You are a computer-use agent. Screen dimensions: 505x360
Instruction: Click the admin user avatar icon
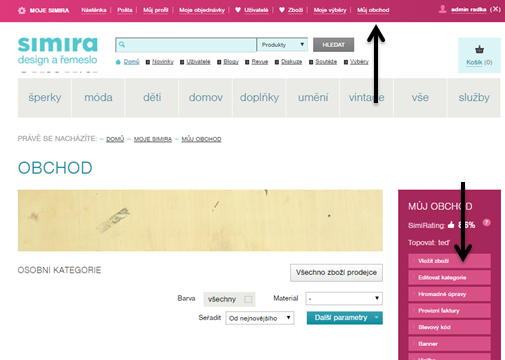tap(443, 9)
